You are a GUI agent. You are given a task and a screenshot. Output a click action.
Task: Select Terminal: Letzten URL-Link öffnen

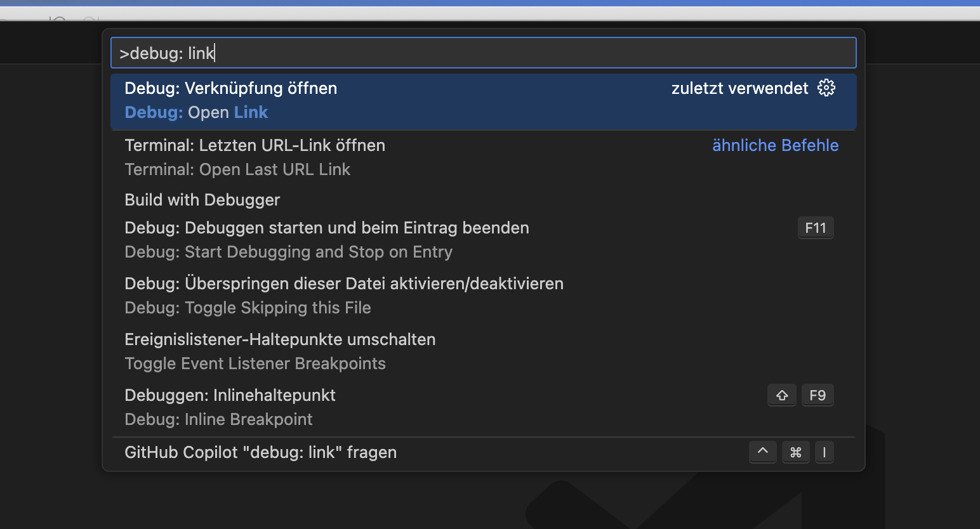[255, 145]
